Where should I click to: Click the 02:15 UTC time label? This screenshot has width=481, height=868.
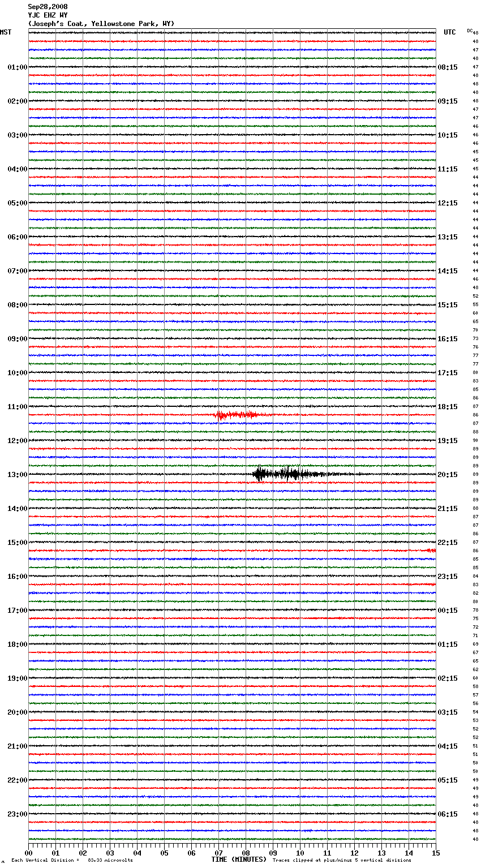point(448,678)
